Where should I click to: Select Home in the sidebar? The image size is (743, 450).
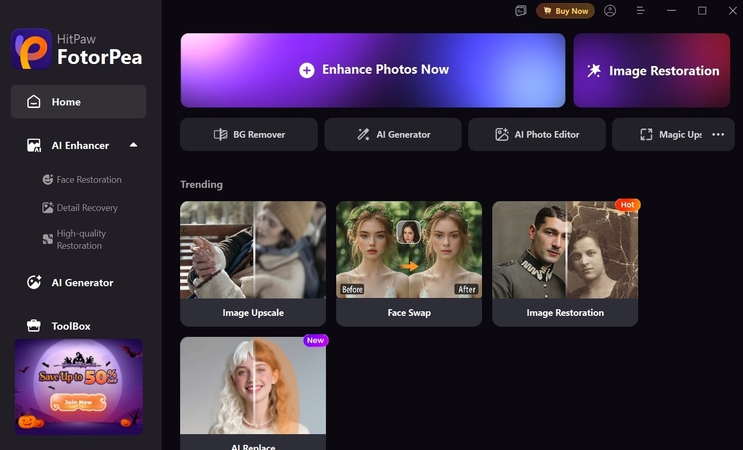[79, 101]
